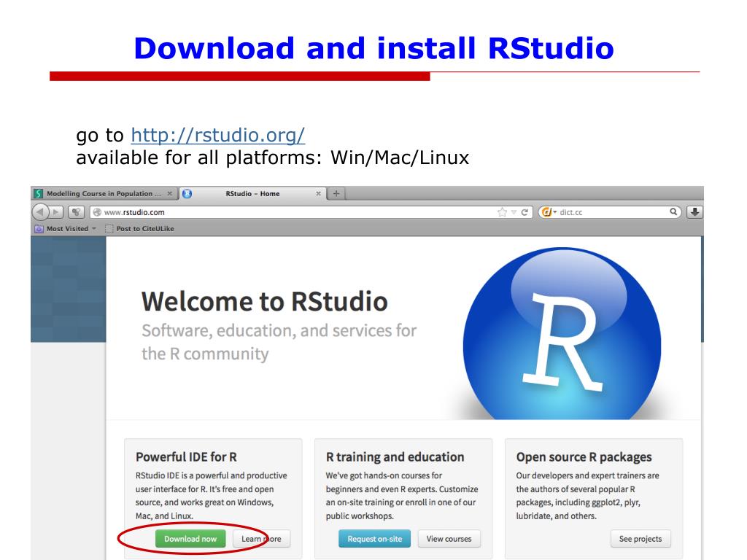Click the Welcome to RStudio headline

coord(264,301)
